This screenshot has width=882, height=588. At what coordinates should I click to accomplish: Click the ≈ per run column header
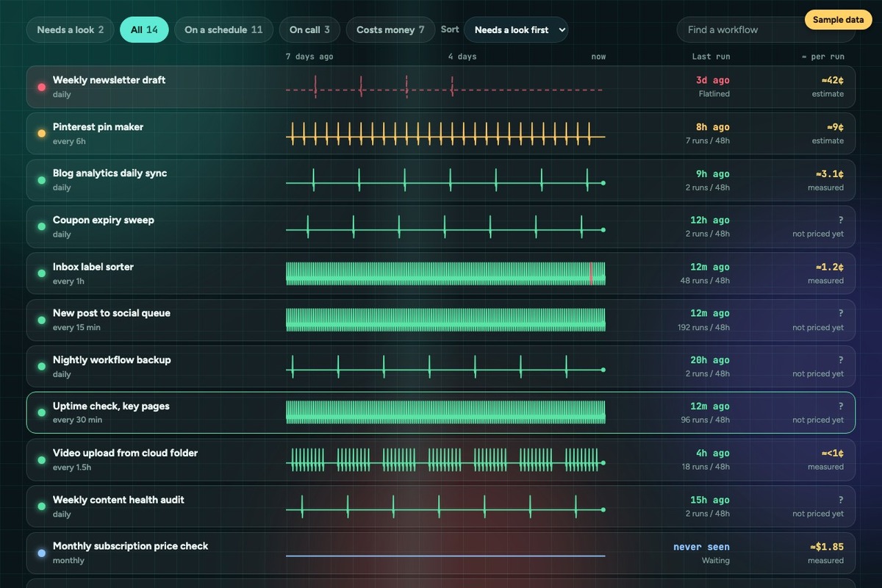pyautogui.click(x=822, y=57)
